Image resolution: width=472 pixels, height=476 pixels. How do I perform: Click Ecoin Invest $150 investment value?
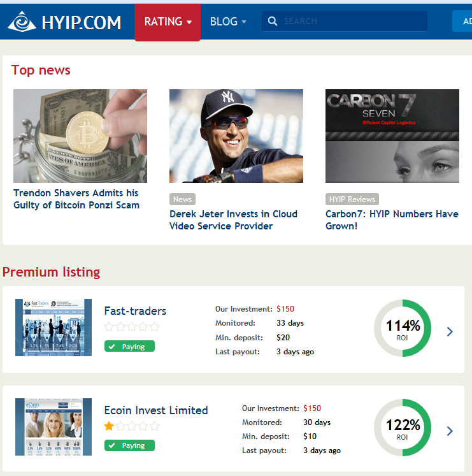(312, 408)
